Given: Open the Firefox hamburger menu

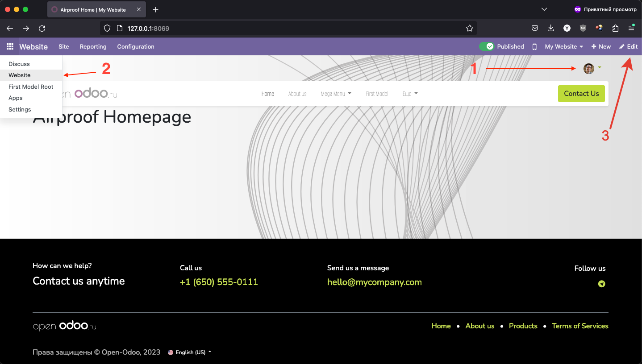Looking at the screenshot, I should 631,28.
